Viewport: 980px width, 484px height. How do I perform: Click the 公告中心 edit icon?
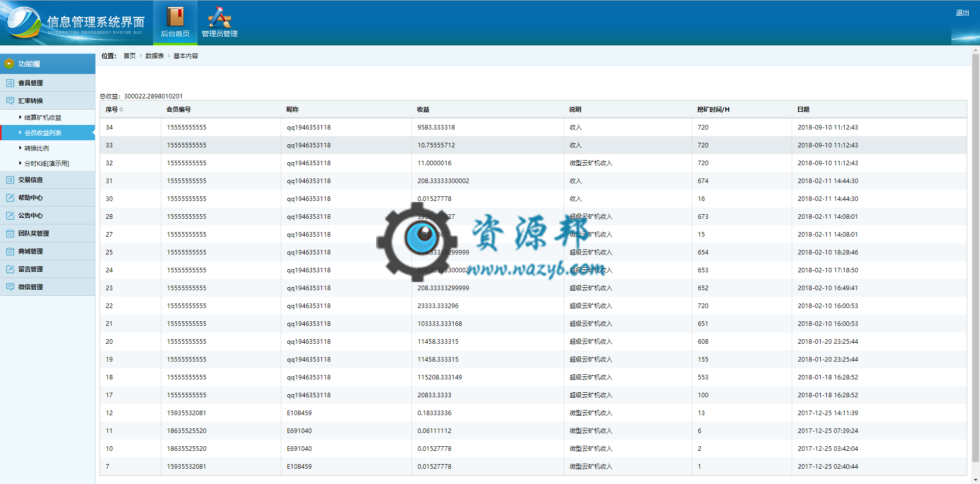(x=10, y=215)
